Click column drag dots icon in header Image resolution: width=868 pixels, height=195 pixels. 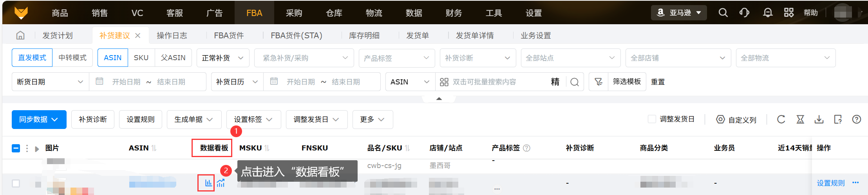[x=27, y=148]
